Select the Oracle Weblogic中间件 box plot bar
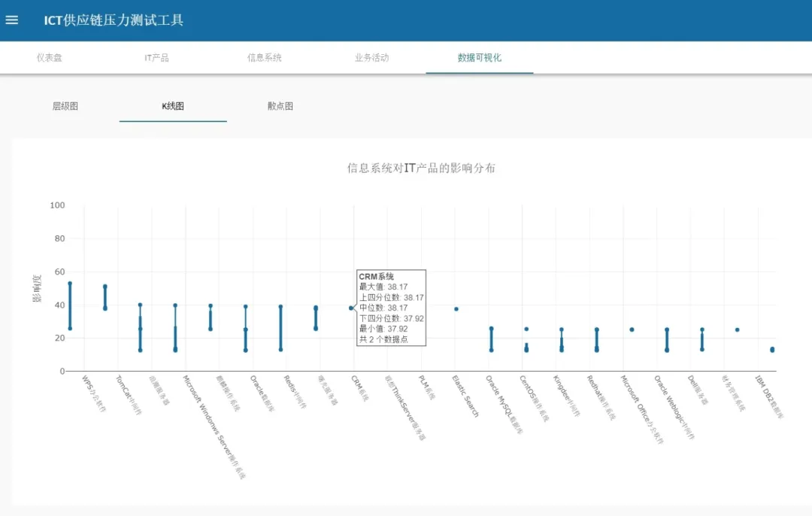Image resolution: width=812 pixels, height=516 pixels. tap(667, 340)
